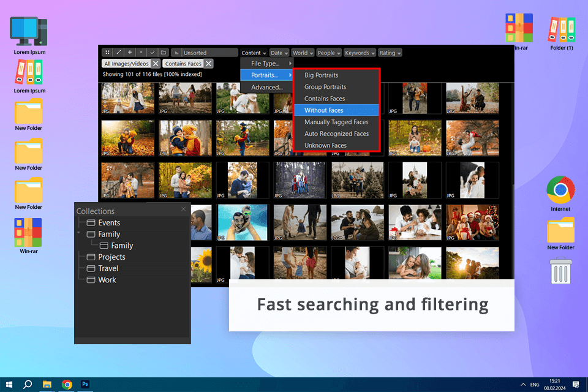Open Chrome from the taskbar

point(67,385)
